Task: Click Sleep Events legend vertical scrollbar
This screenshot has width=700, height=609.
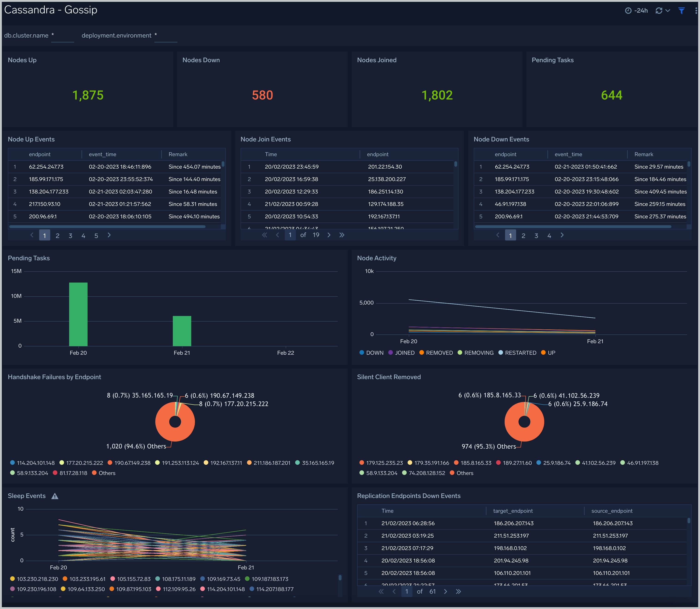Action: [x=340, y=578]
